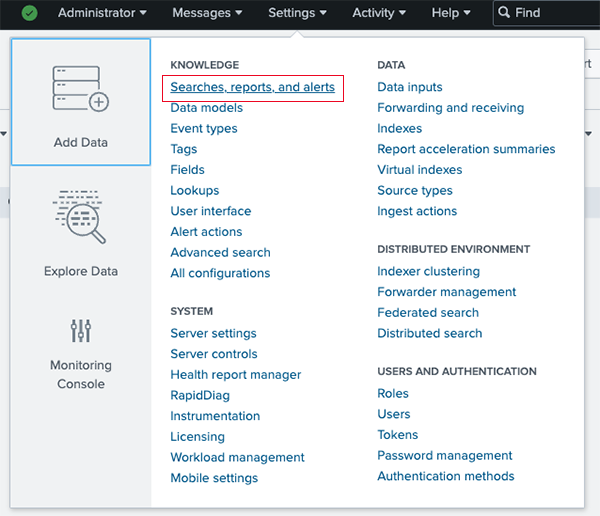Viewport: 600px width, 516px height.
Task: Go to the Users page
Action: (x=394, y=414)
